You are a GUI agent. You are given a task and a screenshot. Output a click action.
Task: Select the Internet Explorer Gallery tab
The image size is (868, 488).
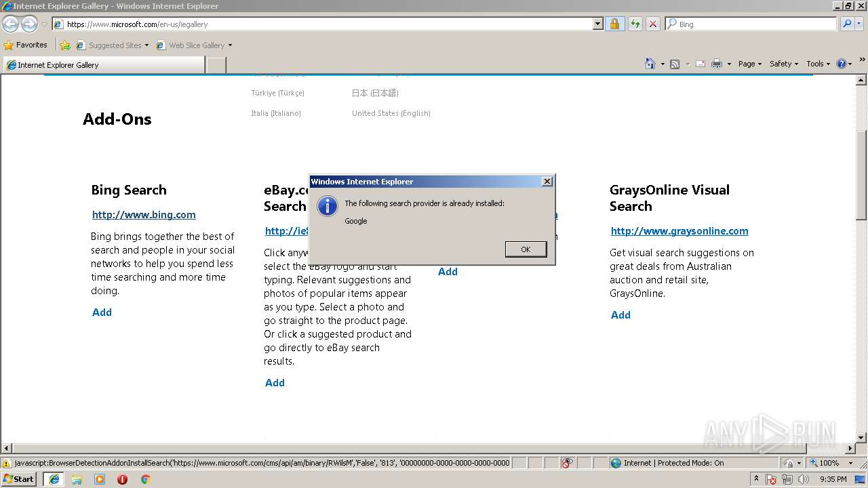103,65
